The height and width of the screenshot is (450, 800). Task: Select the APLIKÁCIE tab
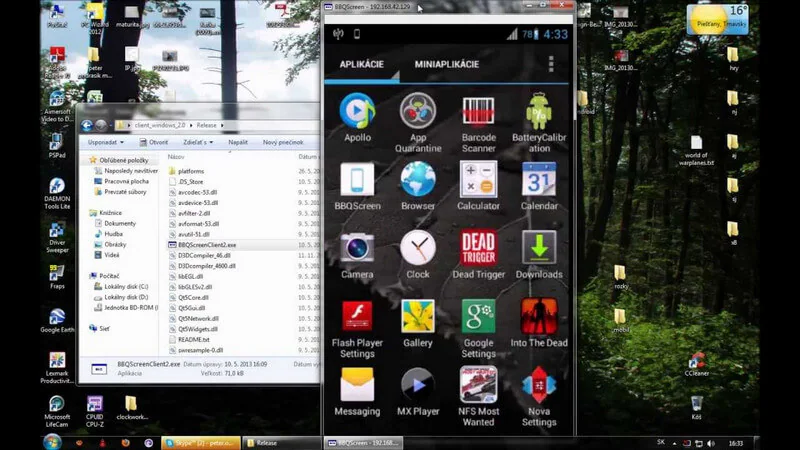pyautogui.click(x=362, y=64)
